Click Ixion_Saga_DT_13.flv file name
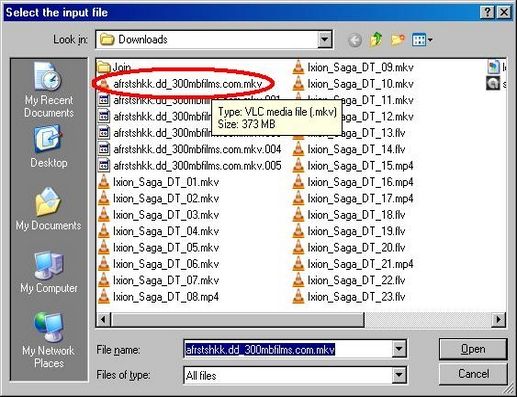 pos(373,133)
